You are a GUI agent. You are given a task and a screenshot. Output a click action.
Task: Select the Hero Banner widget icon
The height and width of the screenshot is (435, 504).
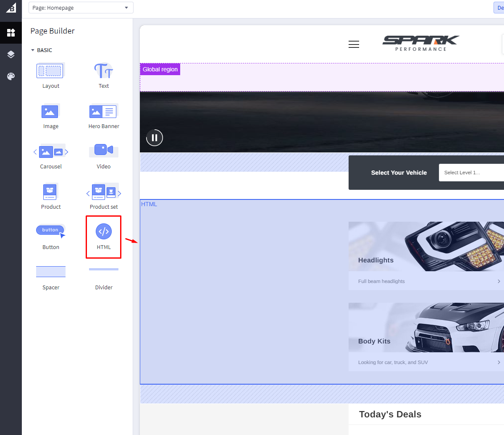coord(103,111)
